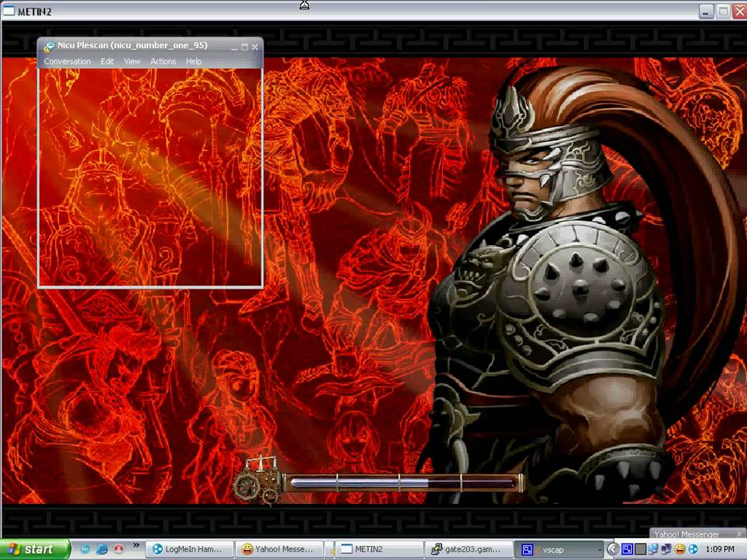Close the Yahoo! Messenger notification popup
Screen dimensions: 747x560
(740, 534)
